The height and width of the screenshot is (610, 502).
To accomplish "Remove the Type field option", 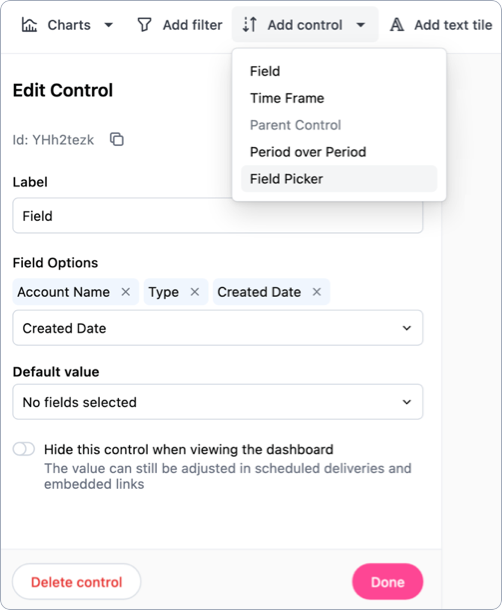I will click(x=195, y=292).
